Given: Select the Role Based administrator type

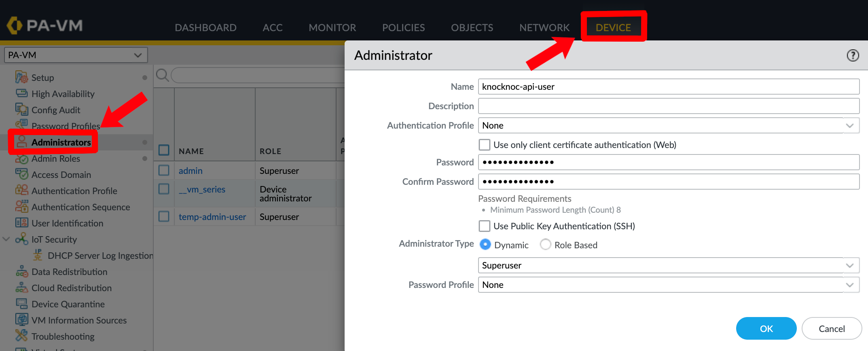Looking at the screenshot, I should coord(546,245).
